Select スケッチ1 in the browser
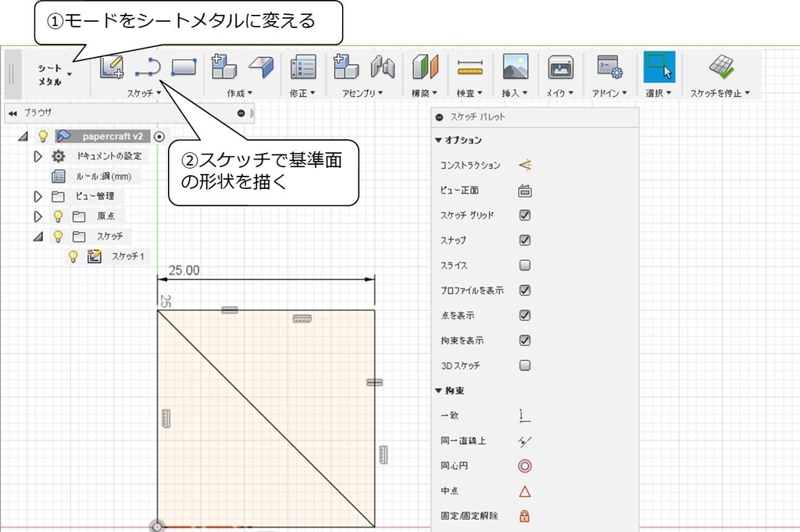800x532 pixels. coord(128,256)
